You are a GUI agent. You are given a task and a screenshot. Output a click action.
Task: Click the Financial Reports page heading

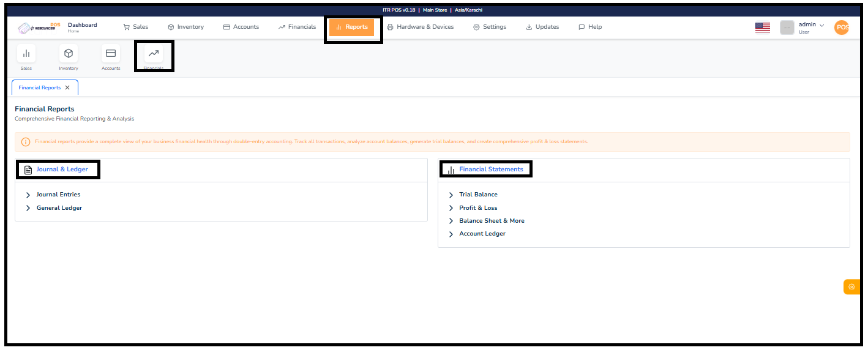point(45,110)
